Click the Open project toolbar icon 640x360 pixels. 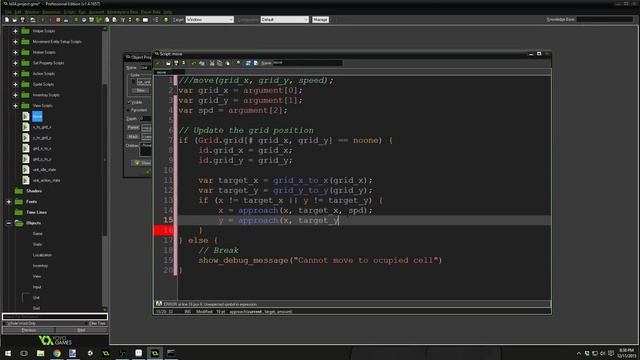[x=15, y=20]
